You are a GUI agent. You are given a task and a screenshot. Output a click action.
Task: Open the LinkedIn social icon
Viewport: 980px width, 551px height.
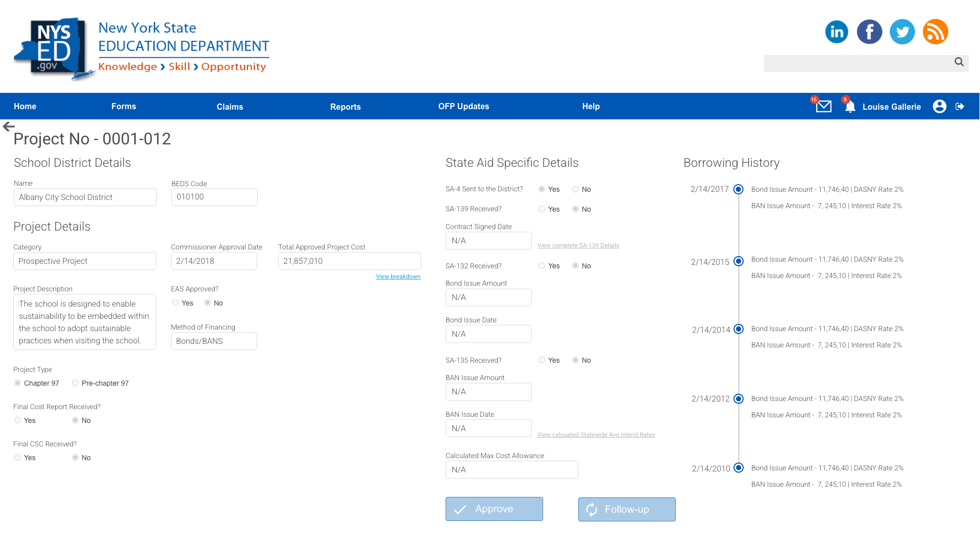pyautogui.click(x=837, y=32)
